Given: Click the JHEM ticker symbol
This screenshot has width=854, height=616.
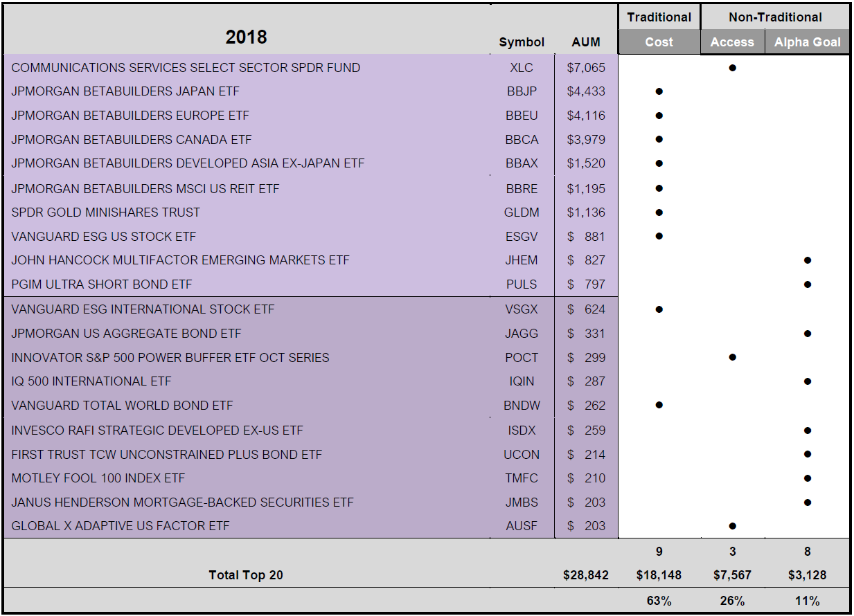Looking at the screenshot, I should pyautogui.click(x=522, y=260).
